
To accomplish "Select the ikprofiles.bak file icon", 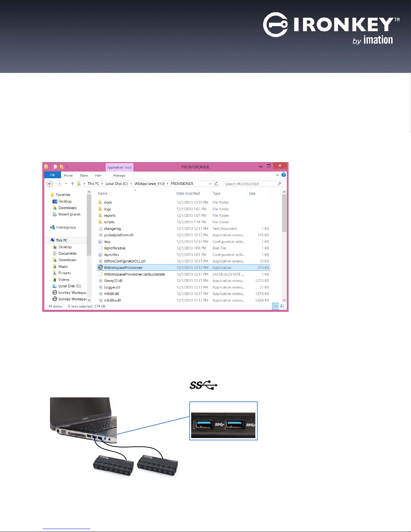I will pyautogui.click(x=100, y=248).
